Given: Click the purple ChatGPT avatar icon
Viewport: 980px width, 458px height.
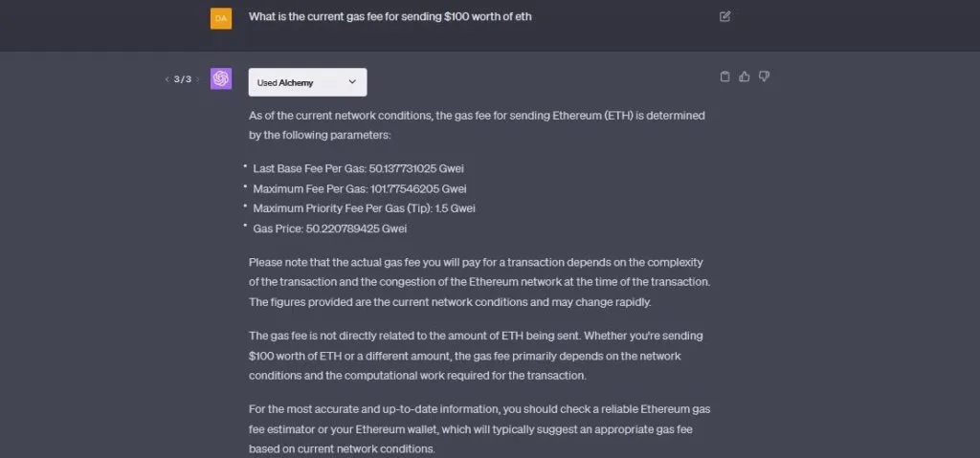Looking at the screenshot, I should [221, 79].
